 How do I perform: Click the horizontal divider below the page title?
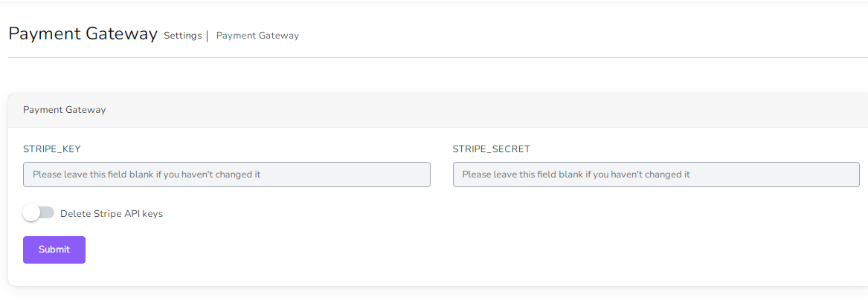(437, 58)
